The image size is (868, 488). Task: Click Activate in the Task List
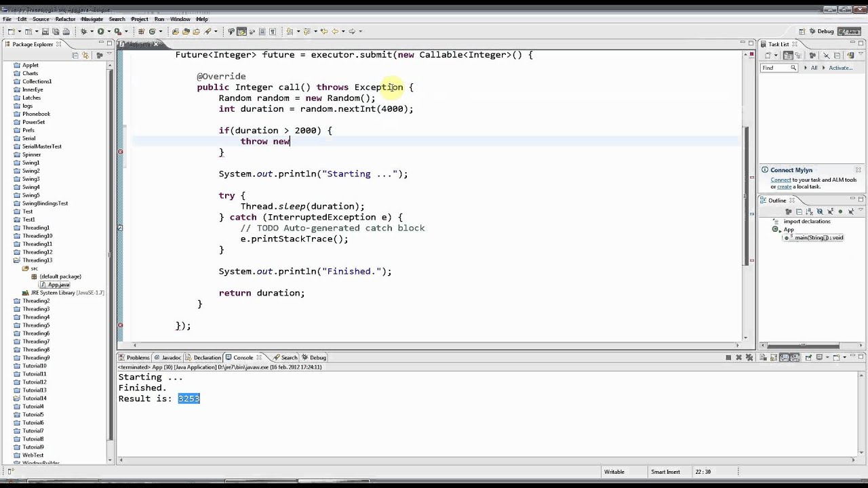[841, 68]
